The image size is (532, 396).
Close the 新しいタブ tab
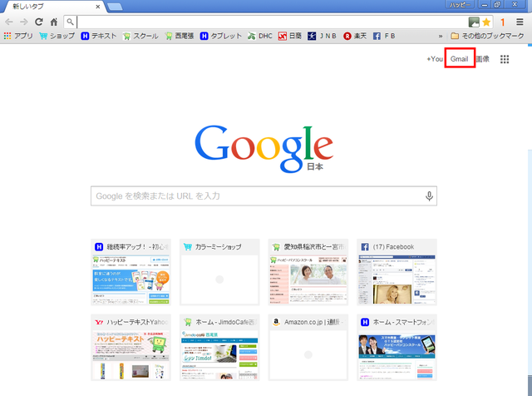98,7
